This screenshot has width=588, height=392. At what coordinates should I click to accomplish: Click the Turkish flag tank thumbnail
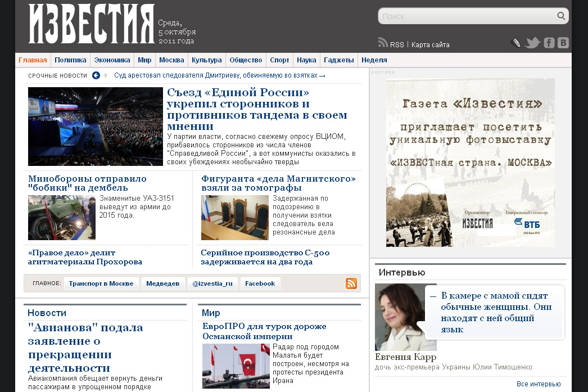(x=236, y=366)
